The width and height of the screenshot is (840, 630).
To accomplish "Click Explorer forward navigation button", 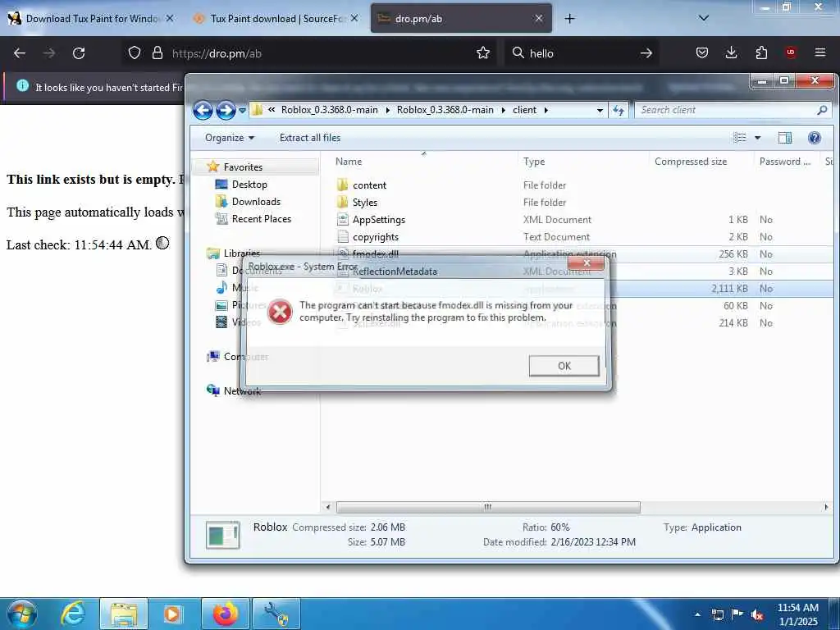I will pyautogui.click(x=226, y=111).
